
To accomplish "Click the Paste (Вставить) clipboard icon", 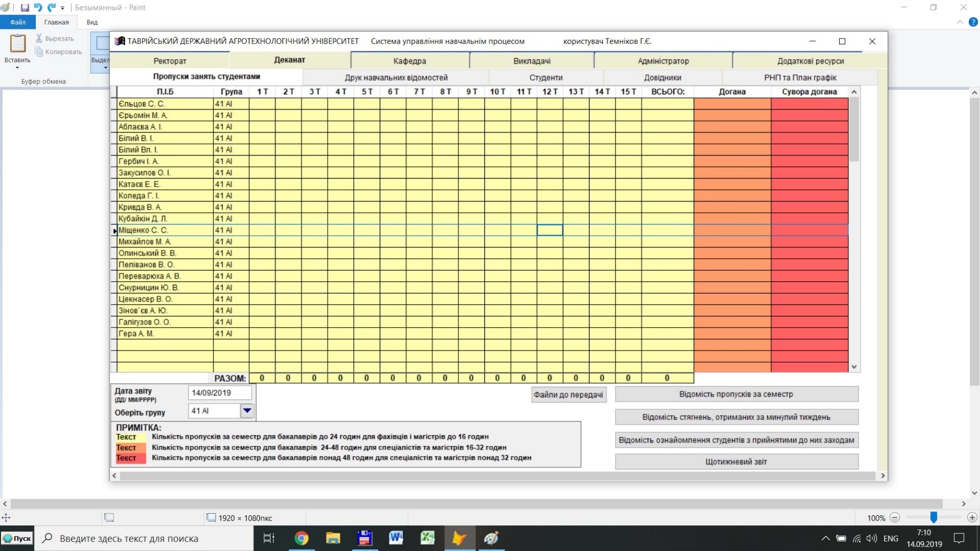I will click(18, 44).
